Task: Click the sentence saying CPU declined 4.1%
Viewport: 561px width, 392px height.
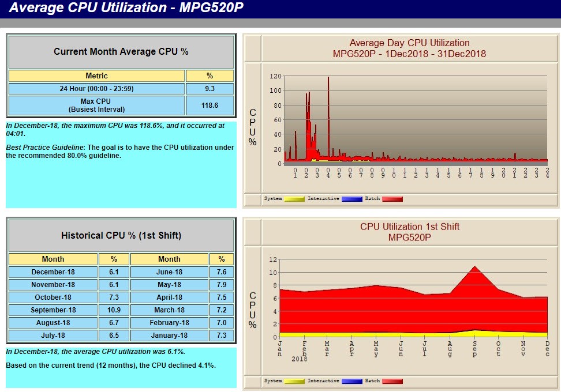Action: (x=111, y=365)
